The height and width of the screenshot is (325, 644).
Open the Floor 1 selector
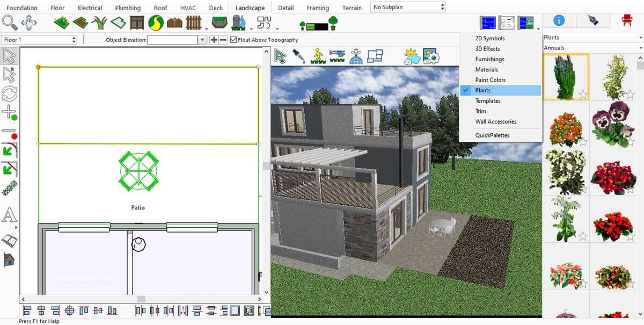(40, 40)
